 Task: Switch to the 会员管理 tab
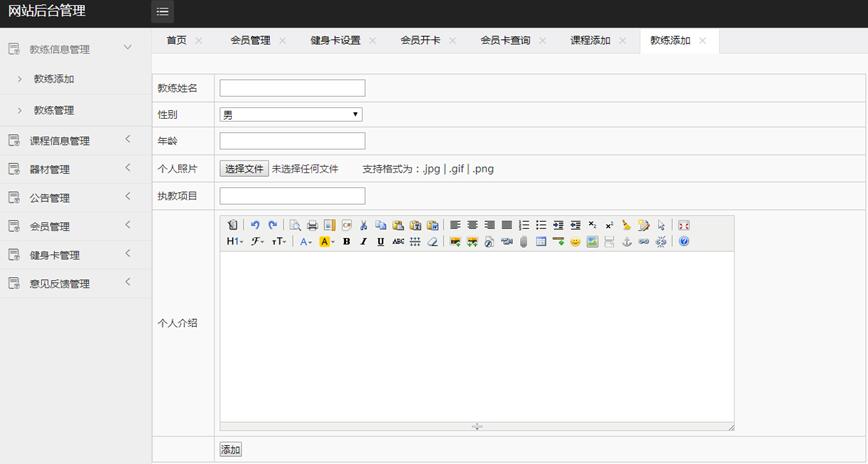point(250,41)
